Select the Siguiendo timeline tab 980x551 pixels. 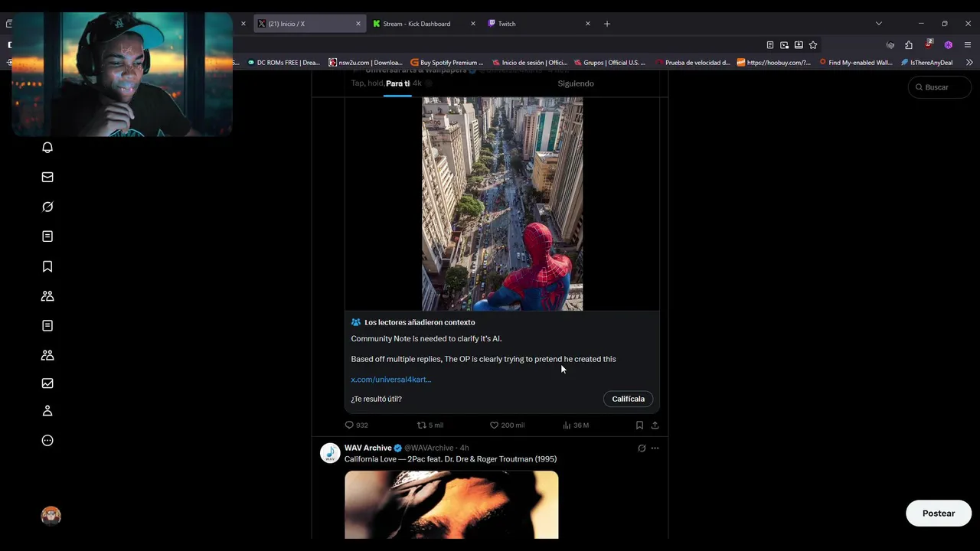576,83
